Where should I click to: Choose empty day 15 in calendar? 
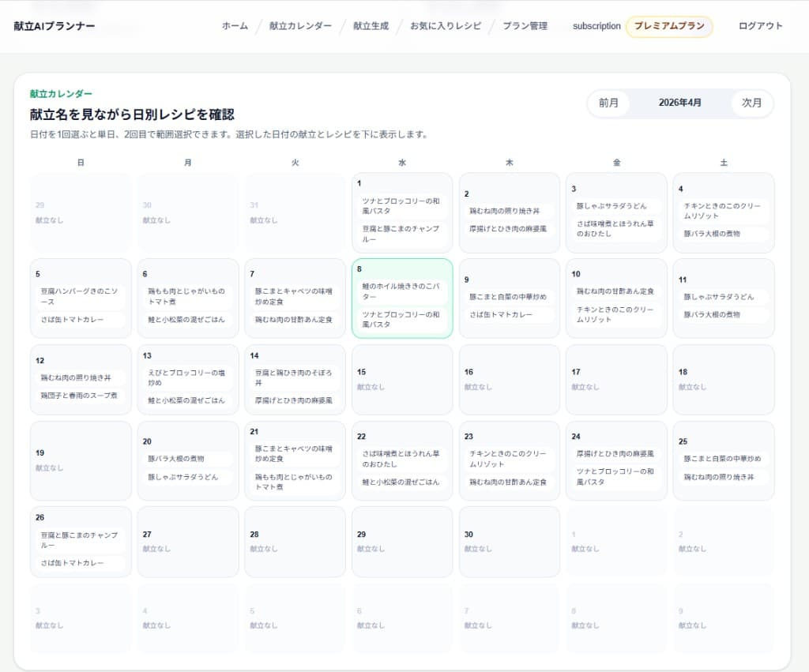pyautogui.click(x=401, y=379)
